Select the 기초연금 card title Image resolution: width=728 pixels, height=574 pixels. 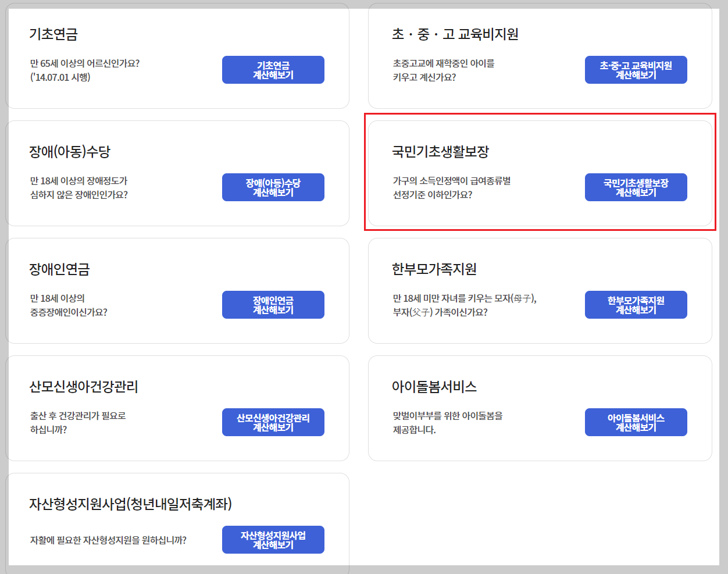pyautogui.click(x=49, y=34)
